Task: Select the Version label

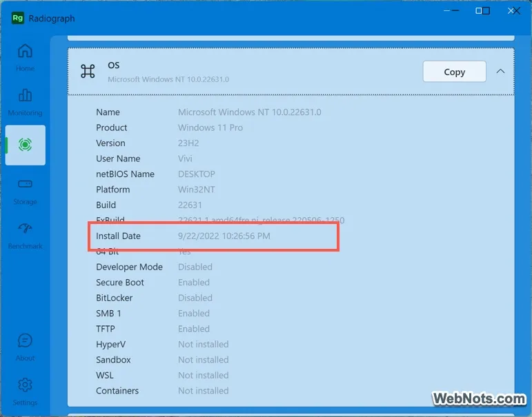Action: click(x=110, y=143)
